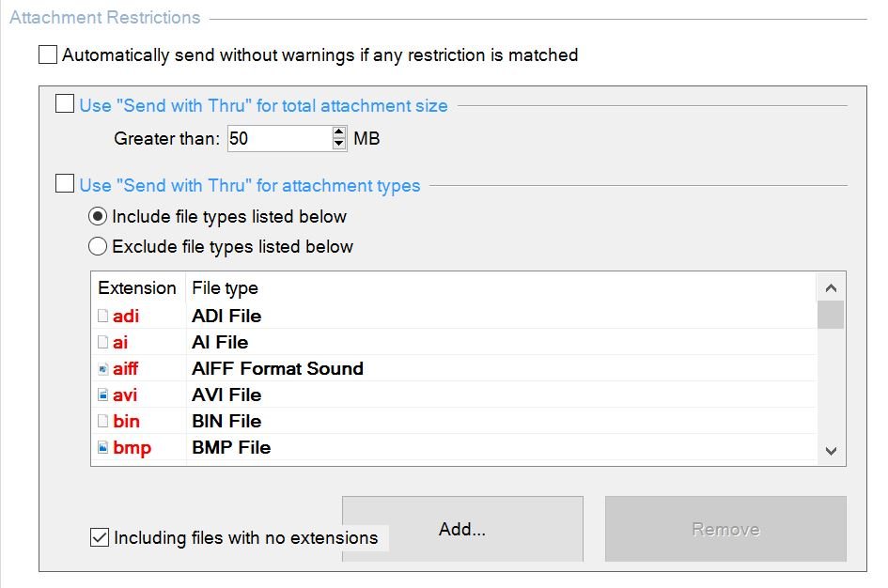Viewport: 888px width, 588px height.
Task: Click the Greater than MB input field
Action: coord(280,139)
